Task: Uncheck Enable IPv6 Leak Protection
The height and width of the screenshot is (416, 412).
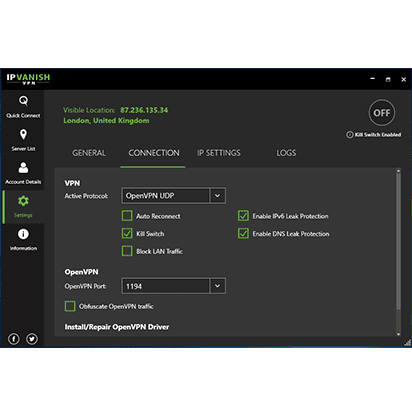Action: [243, 216]
